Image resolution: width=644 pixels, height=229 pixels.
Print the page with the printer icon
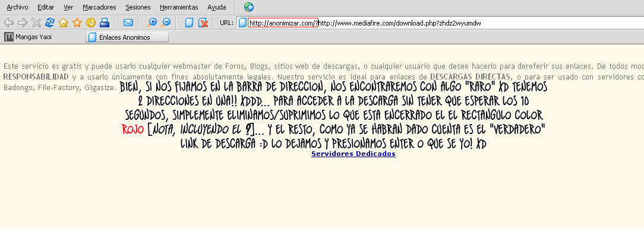105,23
